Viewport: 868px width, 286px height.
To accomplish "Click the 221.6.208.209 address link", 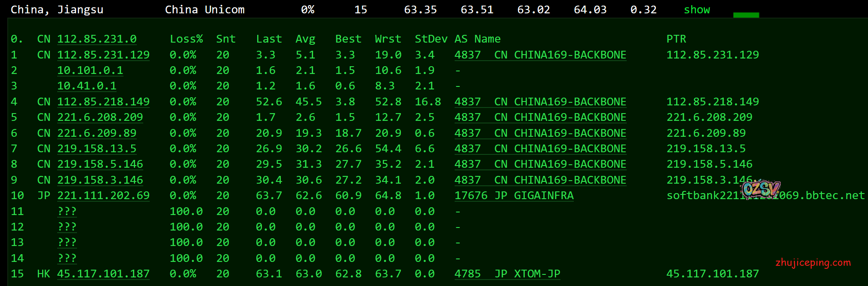I will coord(100,117).
